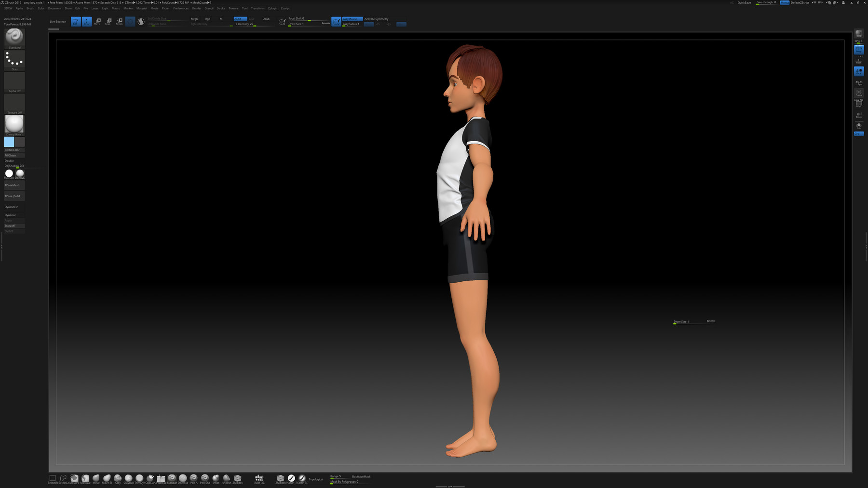Open the Zplugin menu
Screen dimensions: 868x488
point(272,8)
